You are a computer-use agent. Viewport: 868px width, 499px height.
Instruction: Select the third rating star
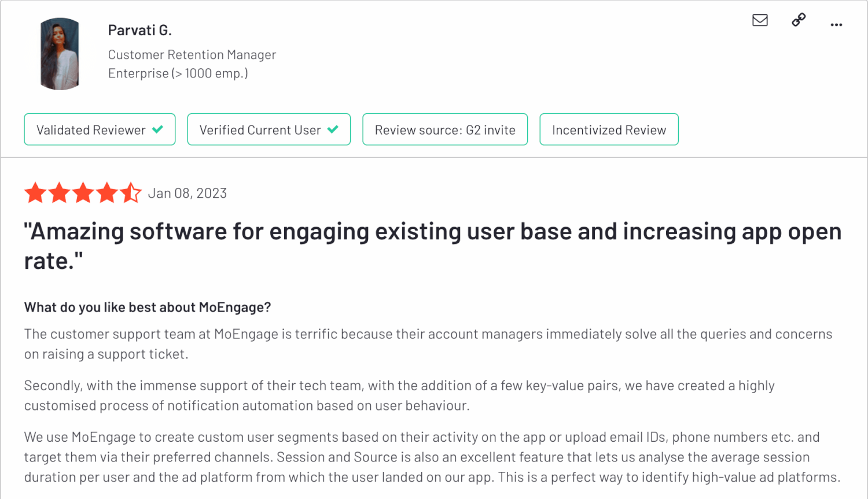[83, 193]
